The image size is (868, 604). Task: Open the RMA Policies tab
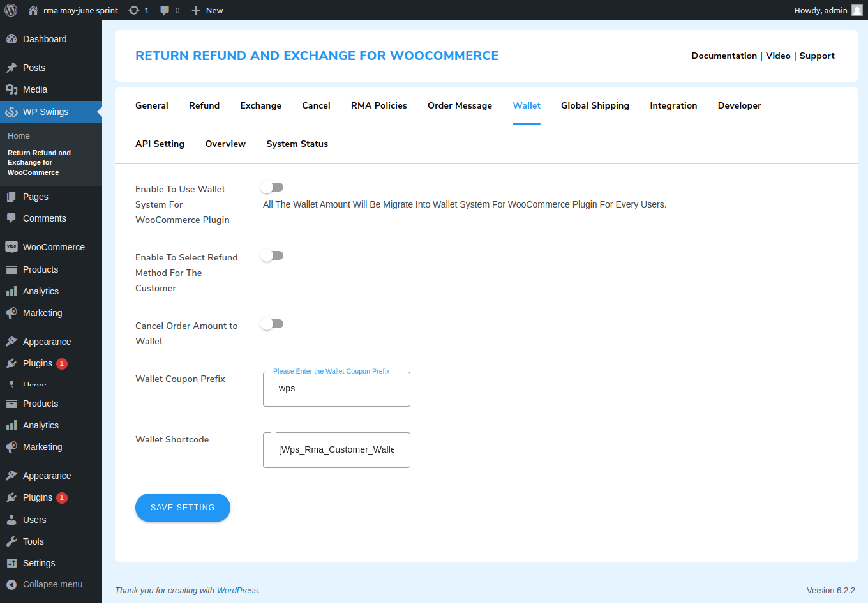[379, 105]
